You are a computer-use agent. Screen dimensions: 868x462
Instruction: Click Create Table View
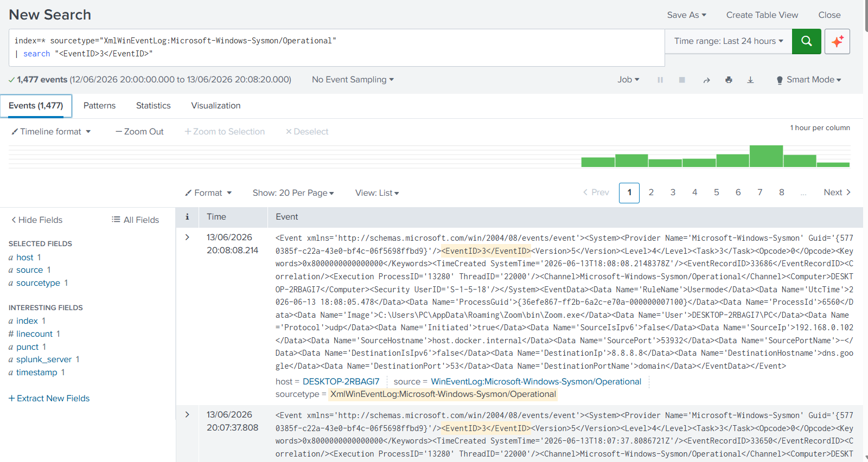(x=762, y=15)
